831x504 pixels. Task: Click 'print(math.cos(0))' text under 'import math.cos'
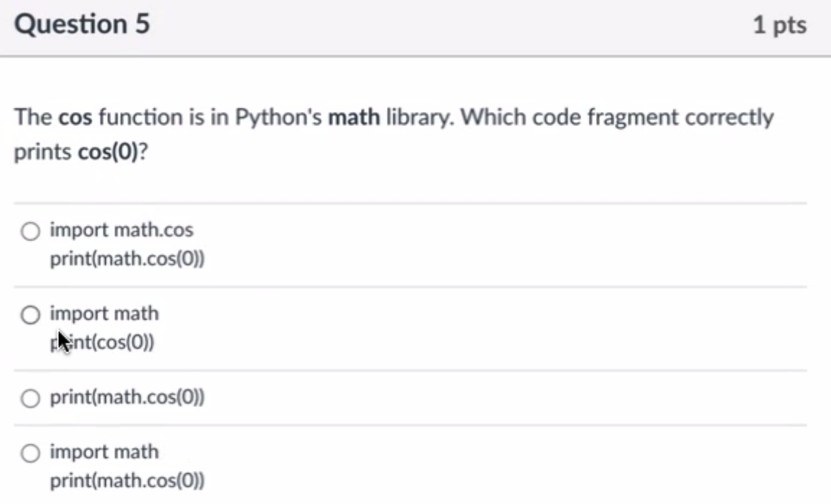pyautogui.click(x=127, y=259)
